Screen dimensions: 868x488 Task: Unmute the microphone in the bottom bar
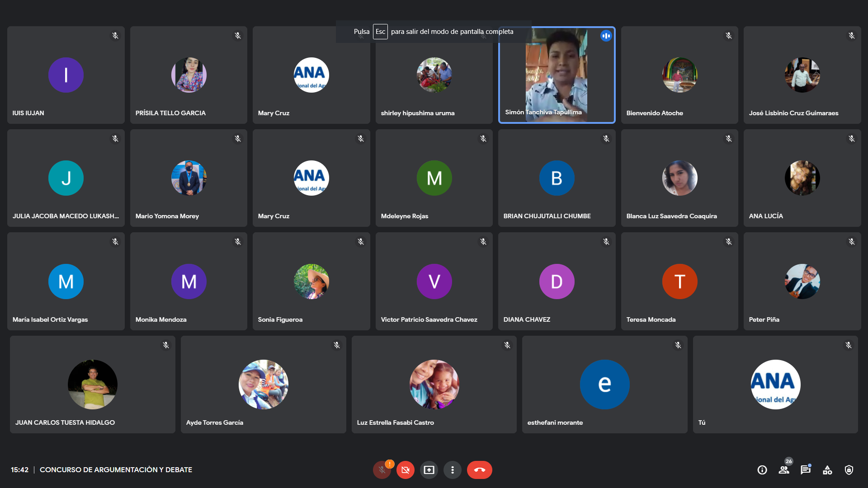(x=382, y=470)
